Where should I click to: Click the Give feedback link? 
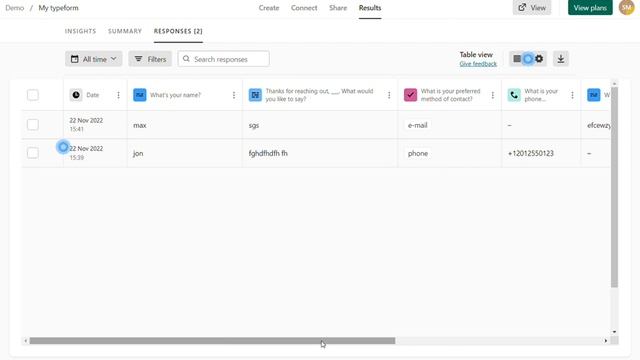[478, 64]
